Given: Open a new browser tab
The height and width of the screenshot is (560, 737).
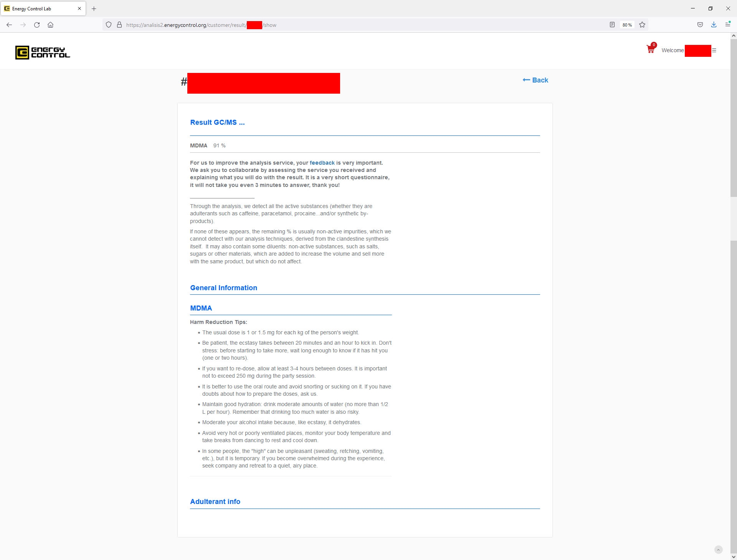Looking at the screenshot, I should (94, 8).
